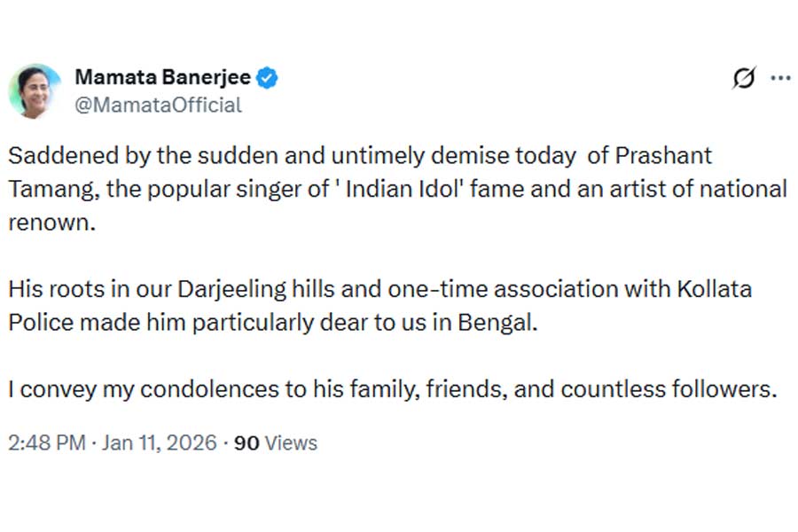798x532 pixels.
Task: Open Mamata Banerjee's profile photo
Action: pyautogui.click(x=35, y=91)
